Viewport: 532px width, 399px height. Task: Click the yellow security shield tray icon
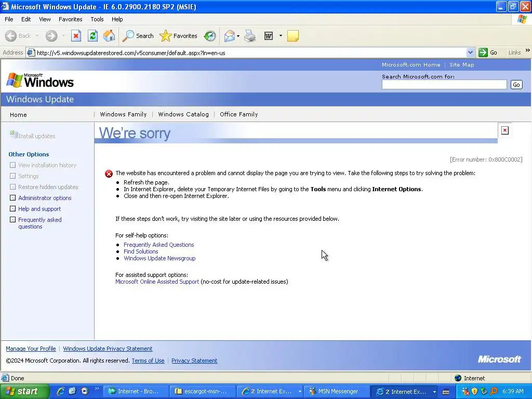[475, 392]
